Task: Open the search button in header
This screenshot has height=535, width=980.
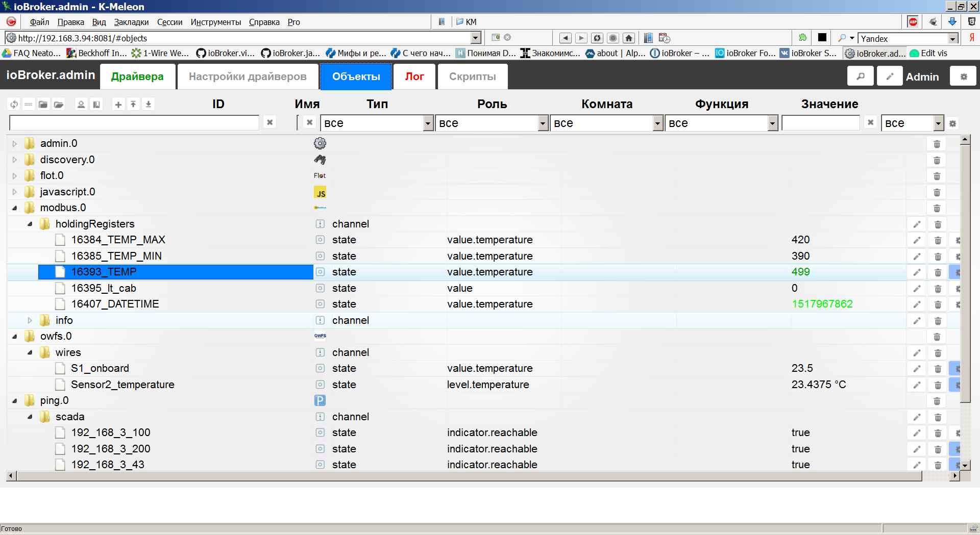Action: pyautogui.click(x=860, y=77)
